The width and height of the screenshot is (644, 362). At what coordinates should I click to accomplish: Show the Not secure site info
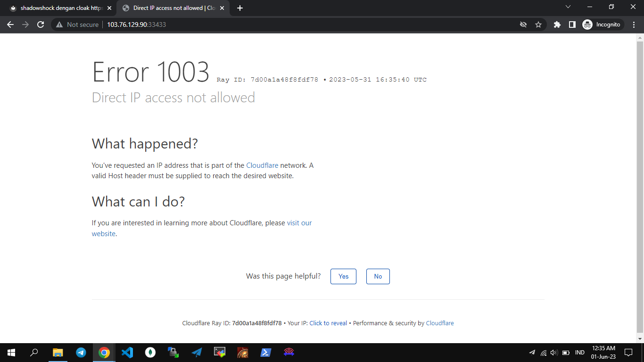coord(77,25)
